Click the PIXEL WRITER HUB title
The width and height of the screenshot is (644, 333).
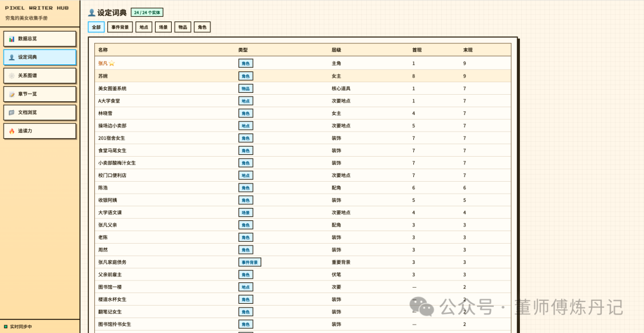pyautogui.click(x=37, y=8)
